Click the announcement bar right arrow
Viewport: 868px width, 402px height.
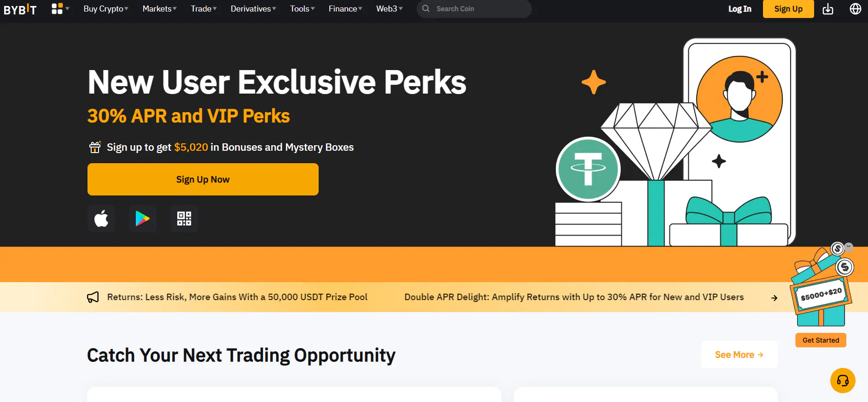774,298
